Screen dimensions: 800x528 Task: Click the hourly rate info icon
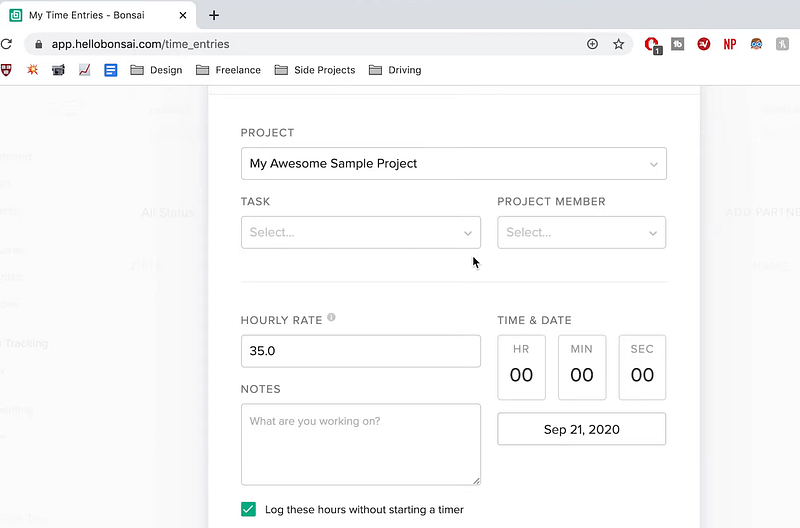pyautogui.click(x=331, y=318)
